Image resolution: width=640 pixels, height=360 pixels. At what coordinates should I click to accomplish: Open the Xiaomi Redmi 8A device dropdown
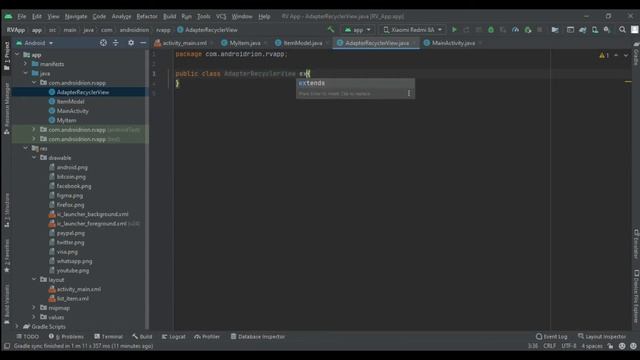(412, 30)
